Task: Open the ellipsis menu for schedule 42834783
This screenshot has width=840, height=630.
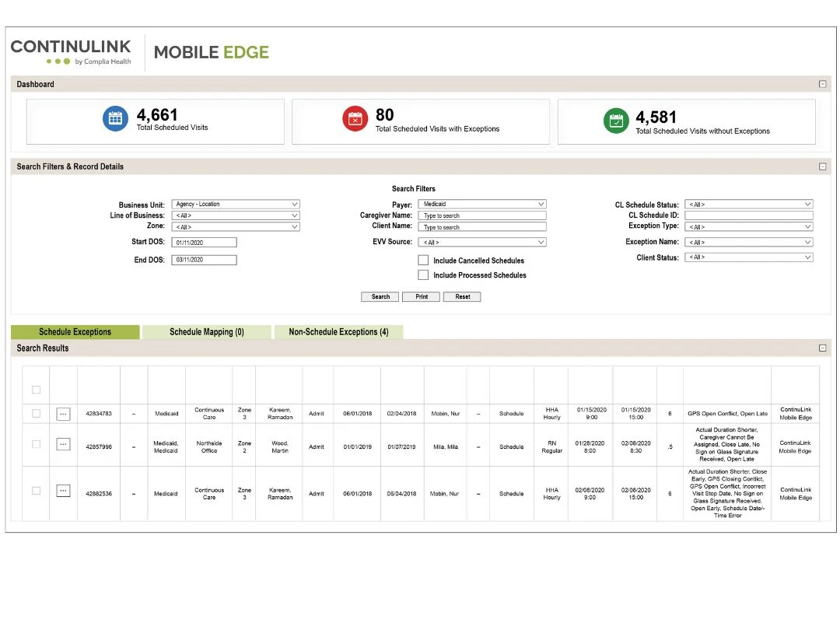Action: [x=63, y=414]
